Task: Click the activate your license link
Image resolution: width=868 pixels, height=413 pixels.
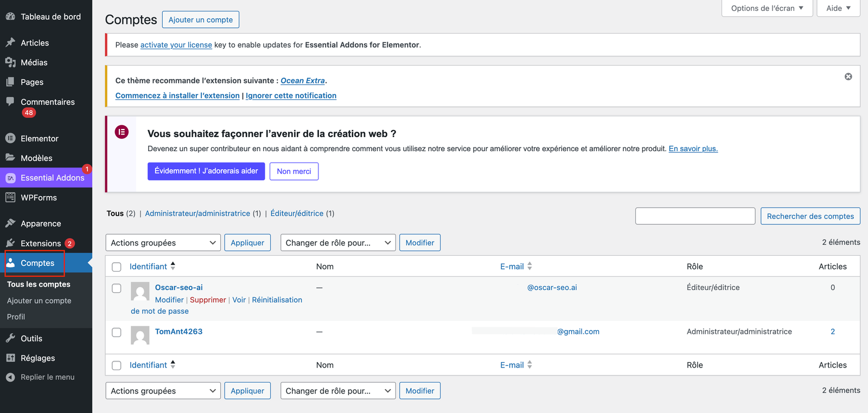Action: pyautogui.click(x=176, y=45)
